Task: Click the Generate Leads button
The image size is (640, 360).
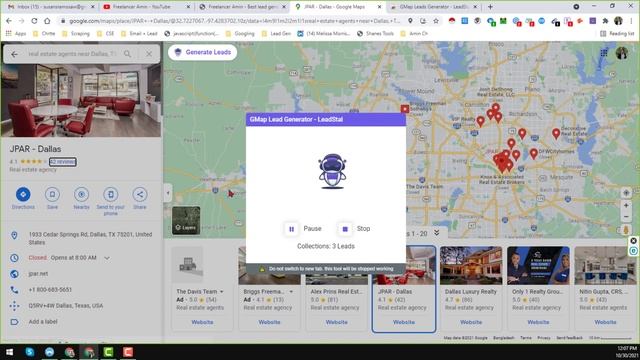Action: 202,52
